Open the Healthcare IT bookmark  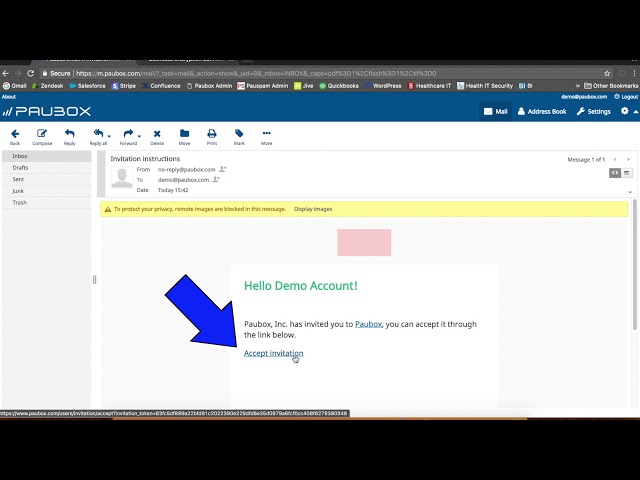(429, 86)
